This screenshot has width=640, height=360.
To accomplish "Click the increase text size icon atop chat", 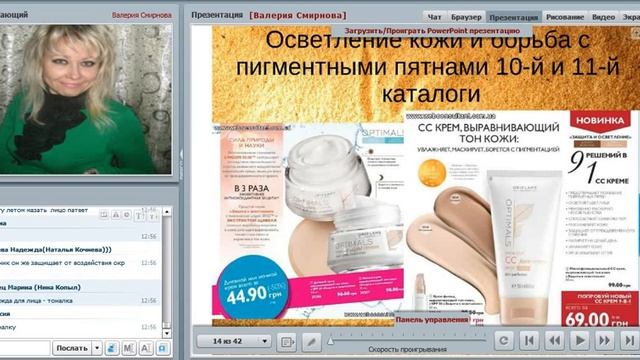I will pyautogui.click(x=139, y=215).
